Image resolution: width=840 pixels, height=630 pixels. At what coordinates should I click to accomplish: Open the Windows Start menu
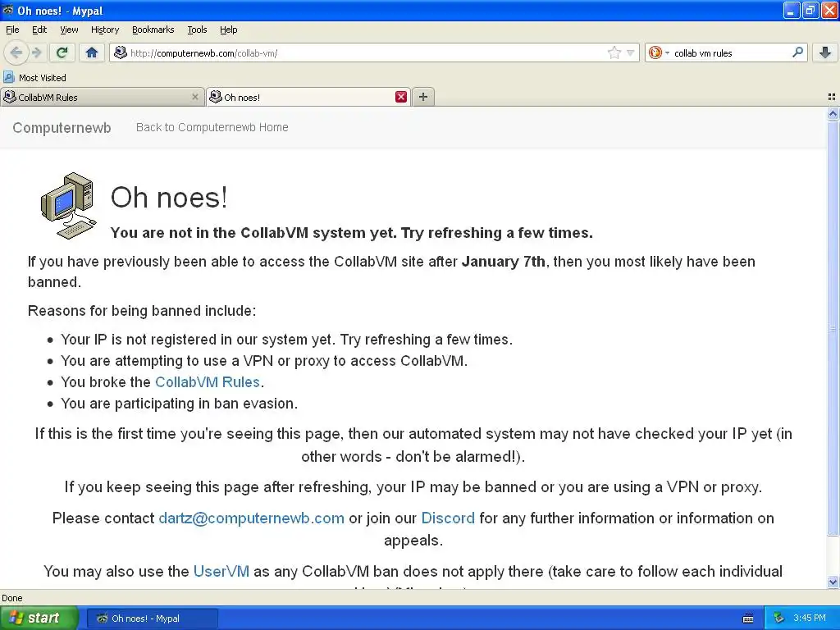39,619
